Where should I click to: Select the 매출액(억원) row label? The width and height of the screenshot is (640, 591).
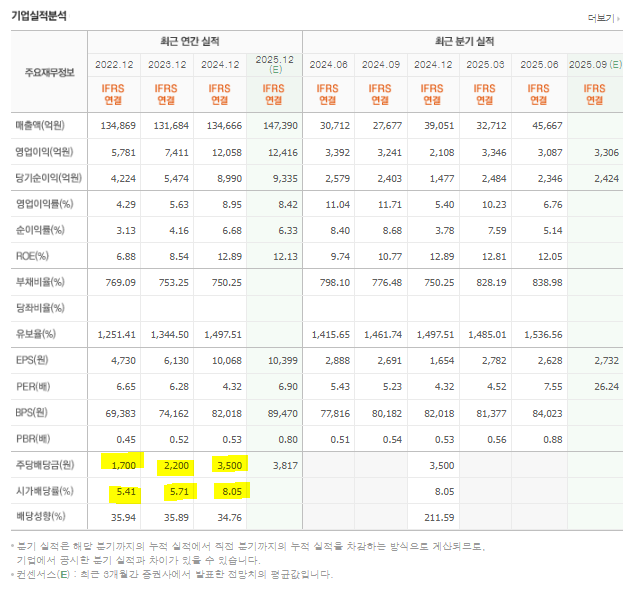[x=40, y=125]
